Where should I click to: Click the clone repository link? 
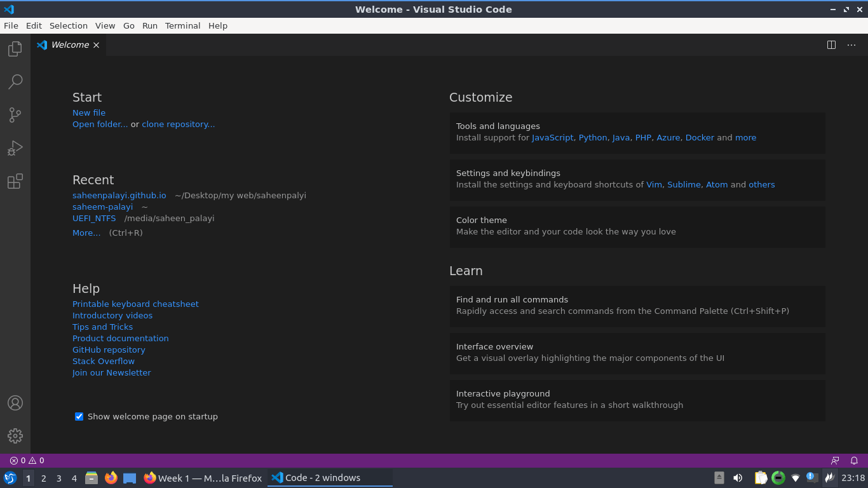(x=179, y=125)
